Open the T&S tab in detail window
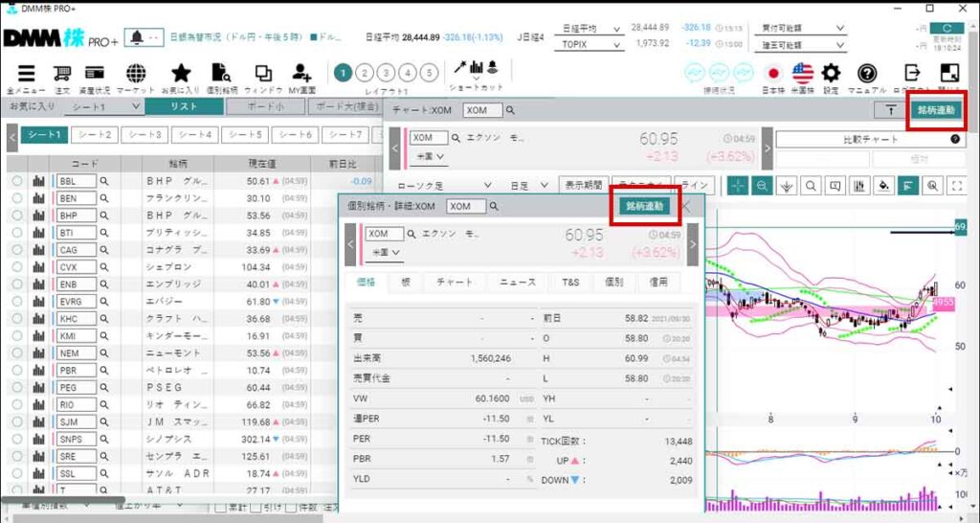The height and width of the screenshot is (523, 980). 570,283
